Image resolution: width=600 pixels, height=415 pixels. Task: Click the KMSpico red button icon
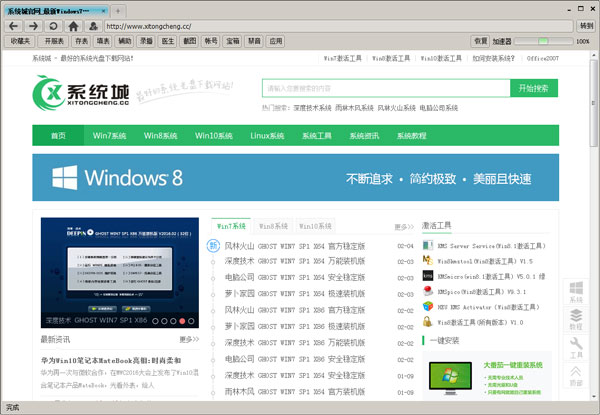pos(428,291)
